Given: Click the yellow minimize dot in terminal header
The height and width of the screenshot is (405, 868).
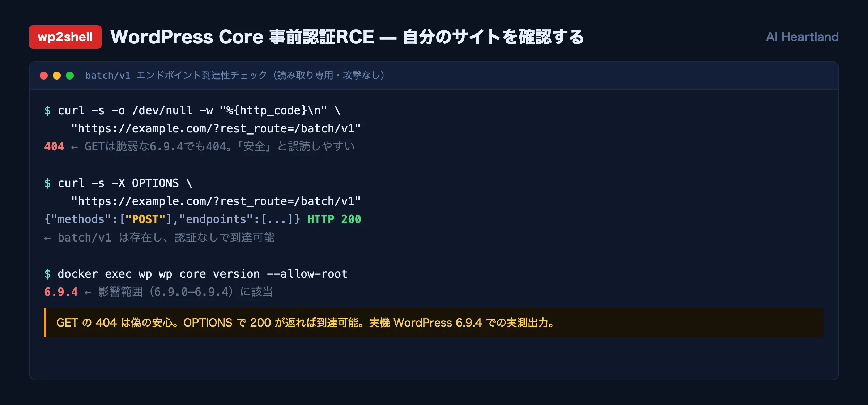Looking at the screenshot, I should click(57, 76).
